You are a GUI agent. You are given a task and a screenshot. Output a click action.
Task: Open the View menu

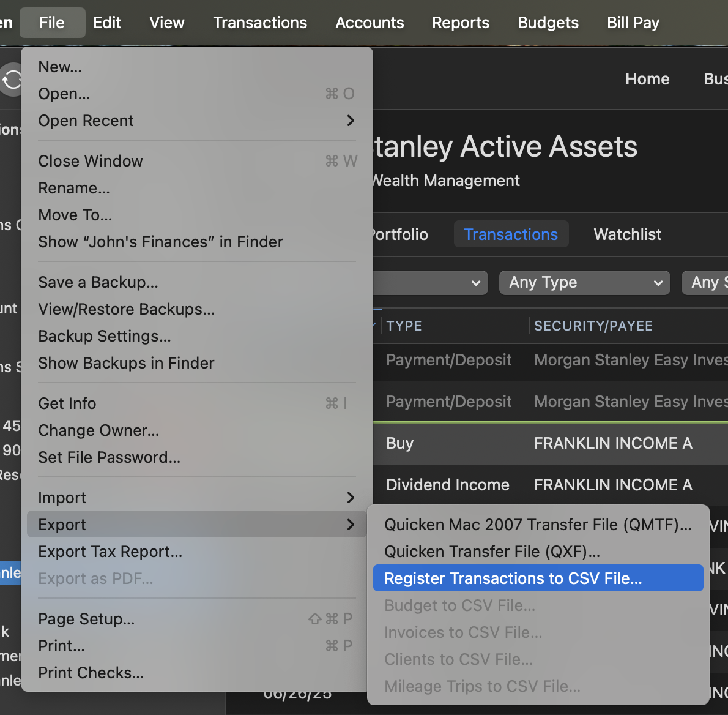[x=166, y=22]
